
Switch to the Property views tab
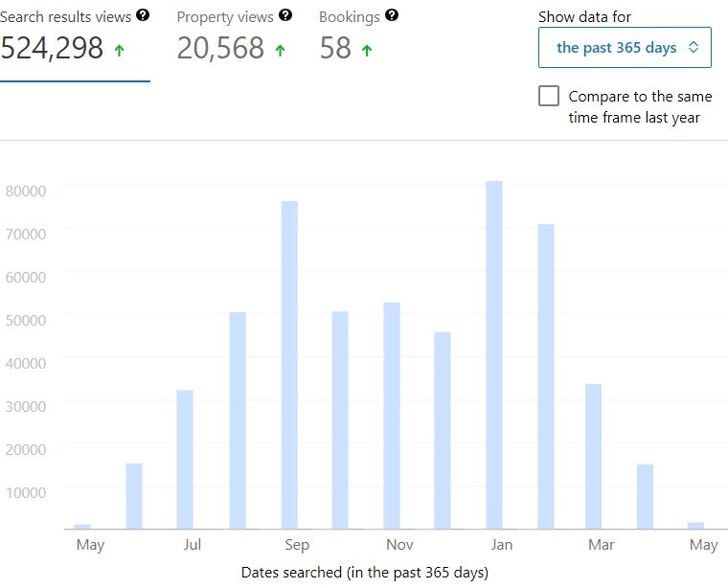click(225, 17)
